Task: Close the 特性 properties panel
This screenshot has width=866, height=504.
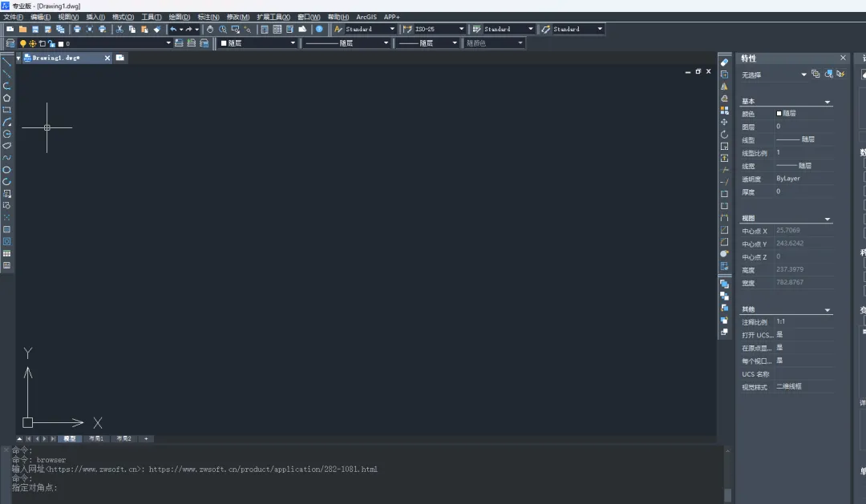Action: tap(843, 58)
